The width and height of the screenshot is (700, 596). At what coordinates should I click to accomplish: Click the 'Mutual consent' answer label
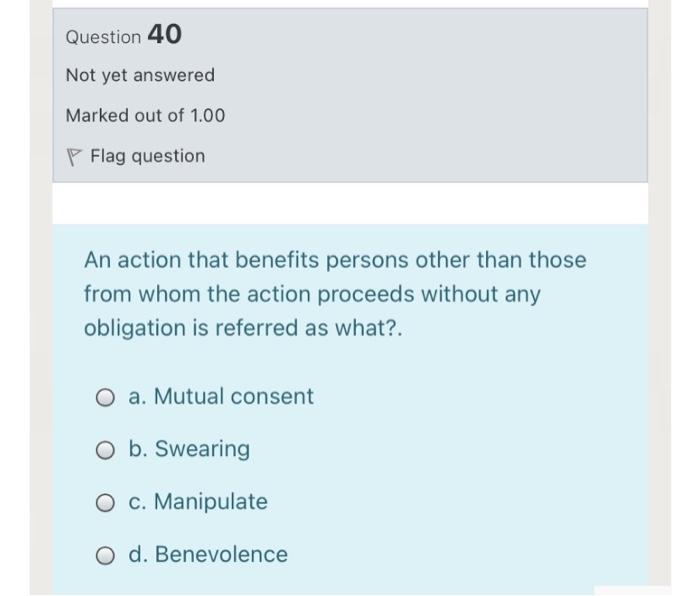tap(233, 397)
